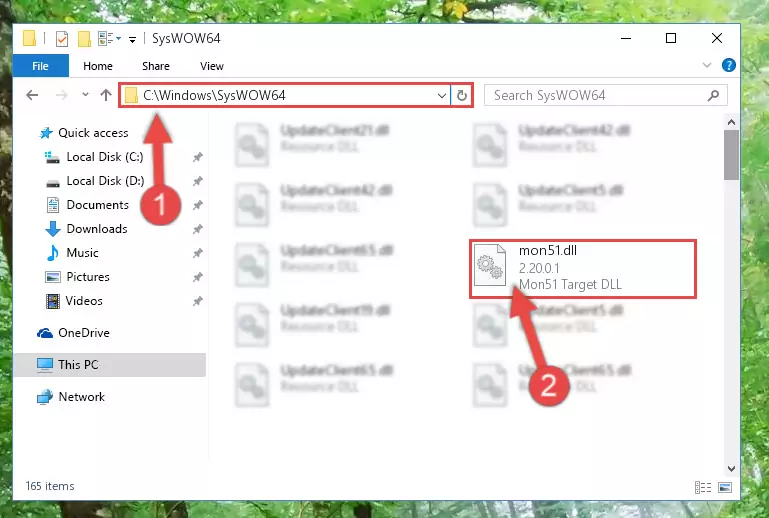Click the Properties quick access toolbar icon
This screenshot has width=769, height=518.
pos(62,39)
